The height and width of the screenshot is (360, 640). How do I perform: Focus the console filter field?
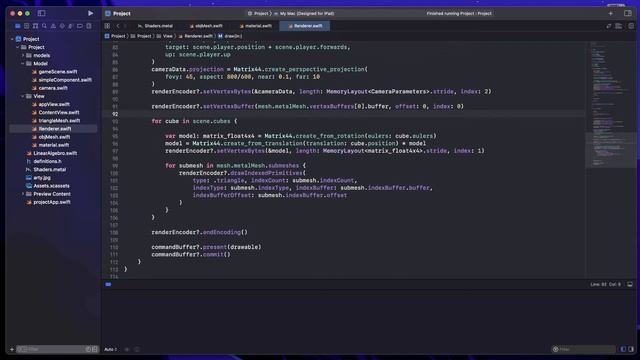[584, 349]
